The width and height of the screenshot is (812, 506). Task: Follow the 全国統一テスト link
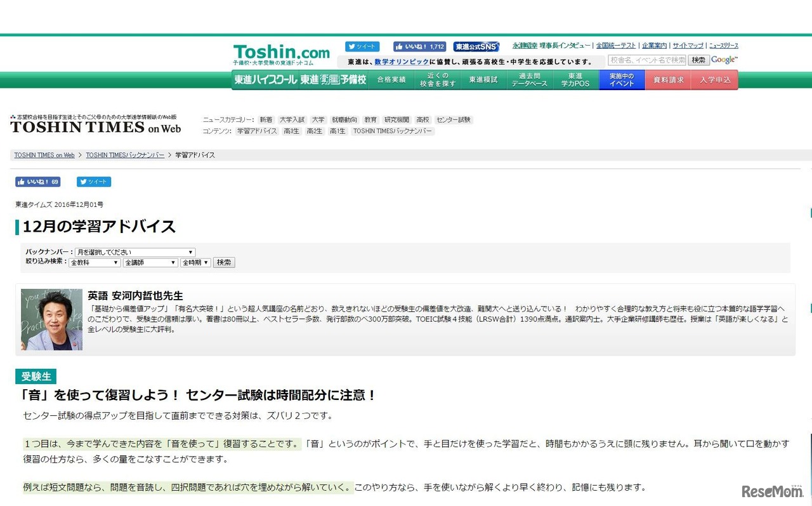(x=616, y=46)
